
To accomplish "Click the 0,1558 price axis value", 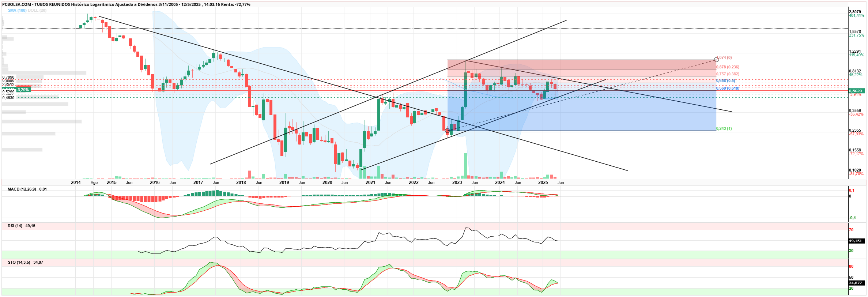I will (855, 150).
